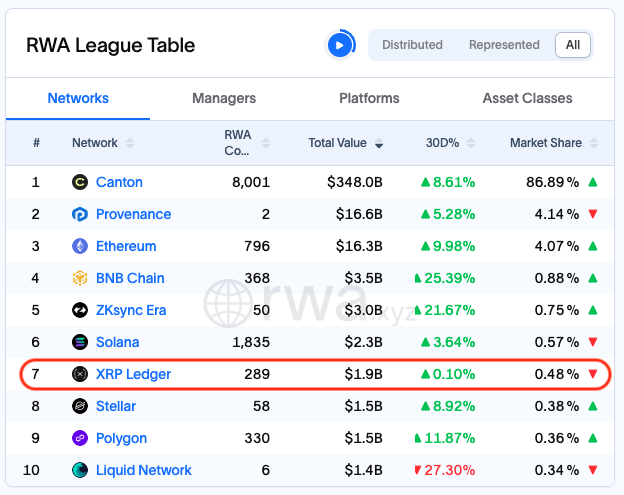The image size is (624, 495).
Task: Select the Distributed view option
Action: (x=412, y=45)
